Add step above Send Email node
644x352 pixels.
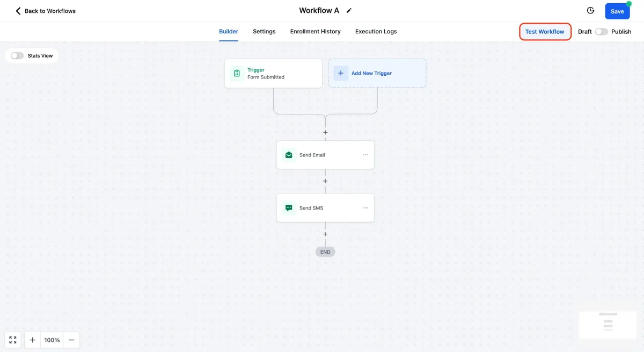[325, 132]
